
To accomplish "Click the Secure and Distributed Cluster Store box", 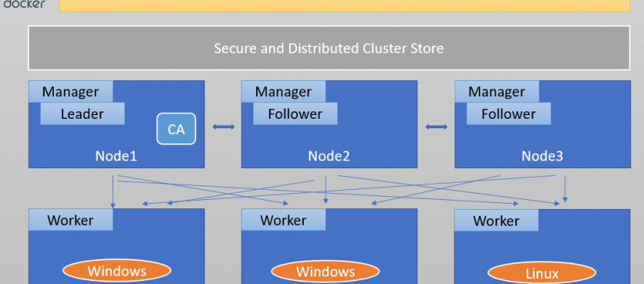I will click(329, 48).
